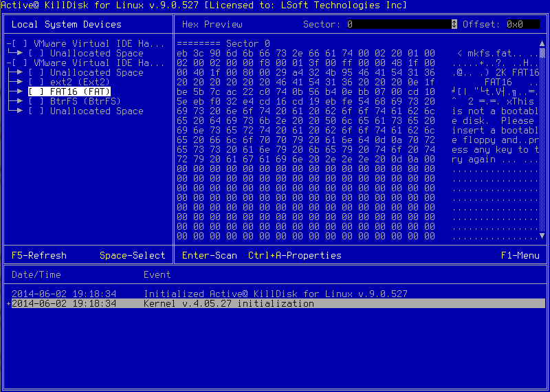Click the arrow marker before BtrFS partition
The height and width of the screenshot is (392, 550).
click(x=19, y=101)
